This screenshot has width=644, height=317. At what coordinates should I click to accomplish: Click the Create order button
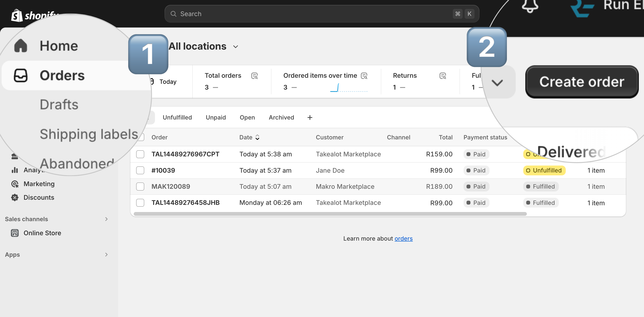tap(582, 82)
